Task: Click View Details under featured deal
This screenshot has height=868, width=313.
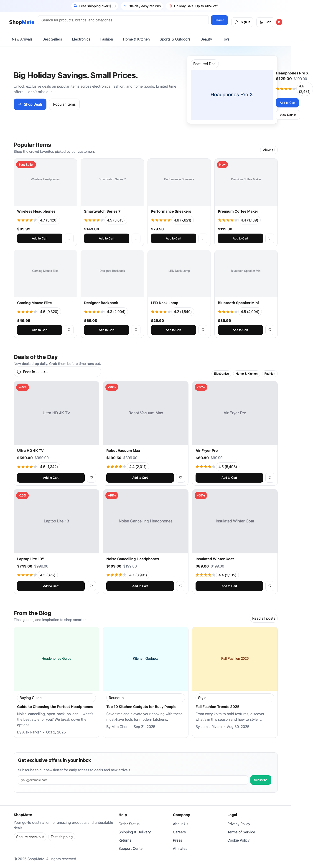Action: click(x=288, y=115)
